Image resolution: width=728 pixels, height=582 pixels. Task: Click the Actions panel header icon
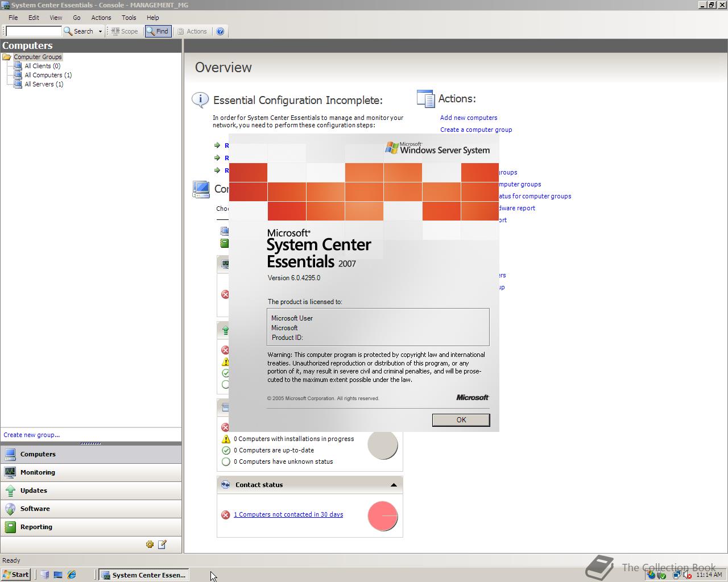pyautogui.click(x=425, y=99)
